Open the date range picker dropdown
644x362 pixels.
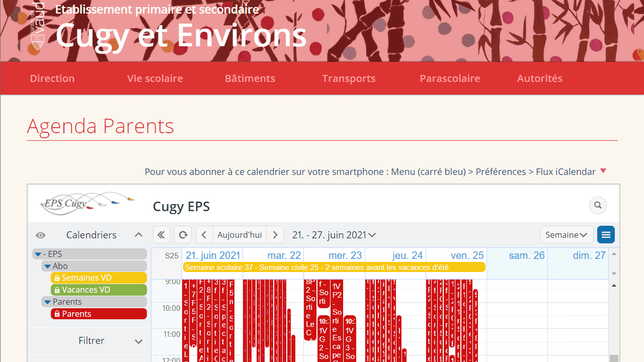[334, 235]
